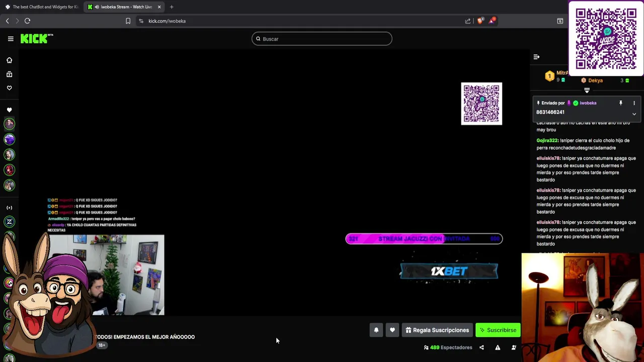Screen dimensions: 644x362
Task: Click Gojira322 username in chat
Action: (547, 141)
